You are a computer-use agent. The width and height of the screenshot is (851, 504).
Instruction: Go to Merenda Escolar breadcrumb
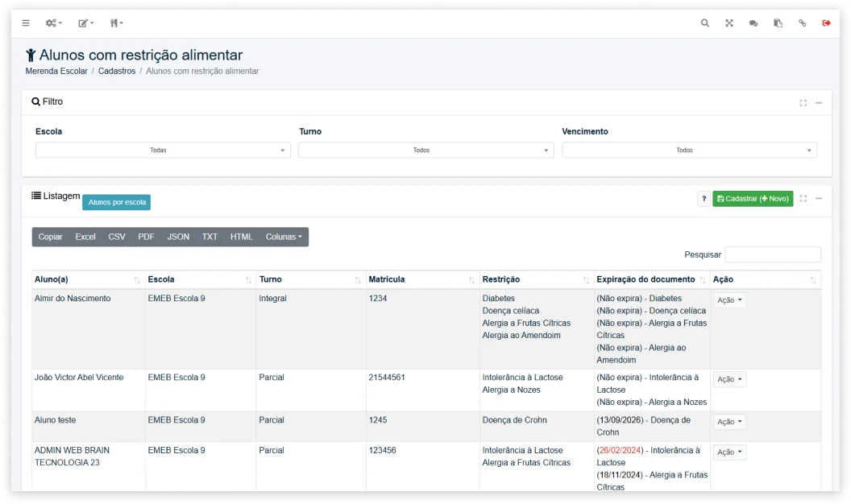pyautogui.click(x=56, y=71)
